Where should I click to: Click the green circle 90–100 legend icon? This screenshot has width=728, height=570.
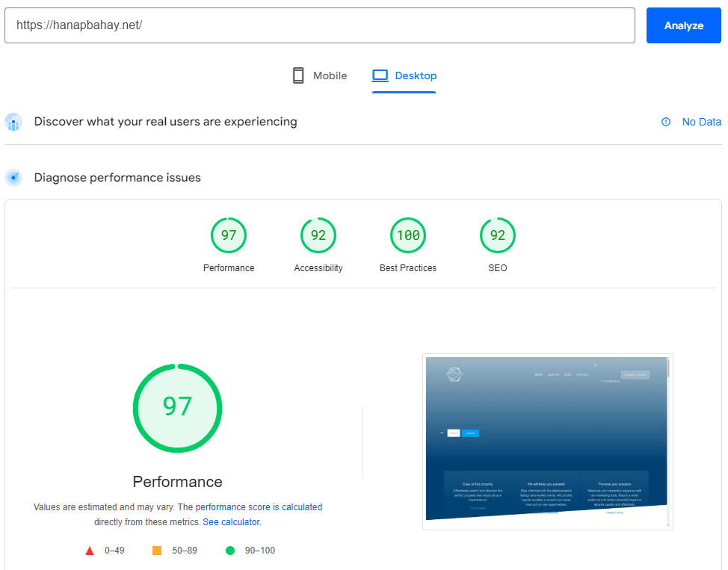230,551
